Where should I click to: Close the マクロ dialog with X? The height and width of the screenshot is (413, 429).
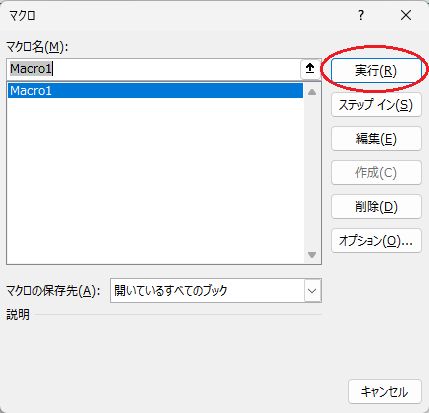pyautogui.click(x=406, y=15)
